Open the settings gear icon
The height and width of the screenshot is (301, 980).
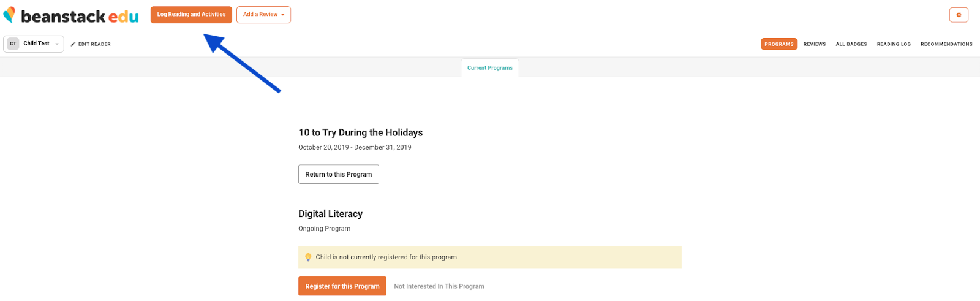pyautogui.click(x=959, y=15)
